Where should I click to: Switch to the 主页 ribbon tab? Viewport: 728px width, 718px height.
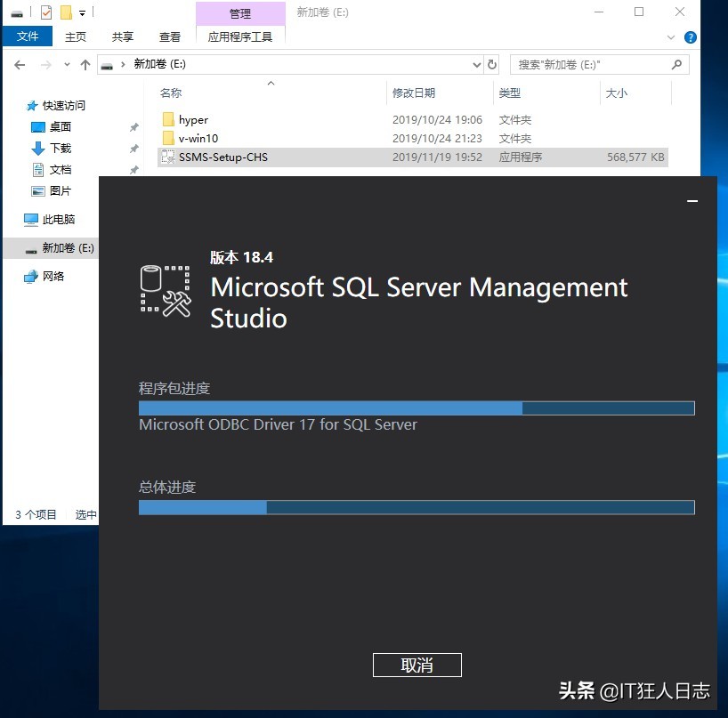pyautogui.click(x=76, y=36)
